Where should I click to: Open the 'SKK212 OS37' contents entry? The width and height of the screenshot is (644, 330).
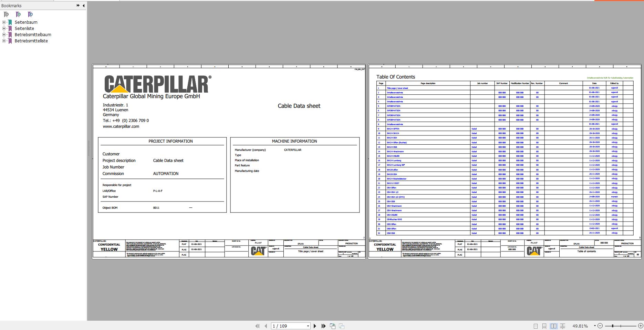pyautogui.click(x=393, y=183)
